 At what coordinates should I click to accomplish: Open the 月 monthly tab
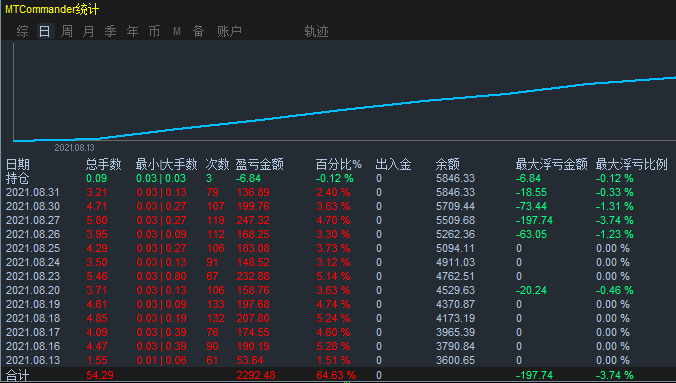[89, 31]
